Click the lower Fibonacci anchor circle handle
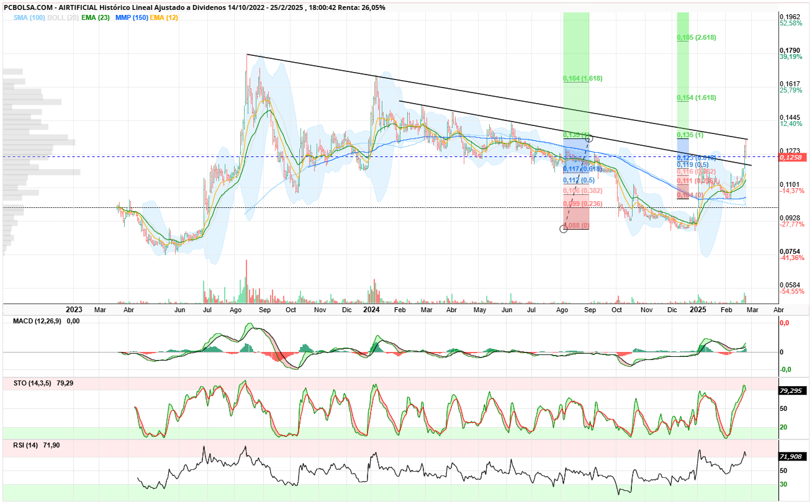 click(x=564, y=229)
